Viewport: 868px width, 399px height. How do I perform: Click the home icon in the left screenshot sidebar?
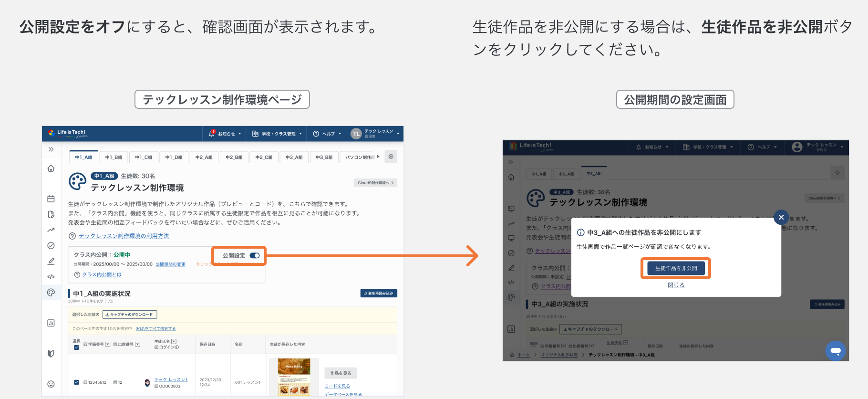pyautogui.click(x=51, y=168)
